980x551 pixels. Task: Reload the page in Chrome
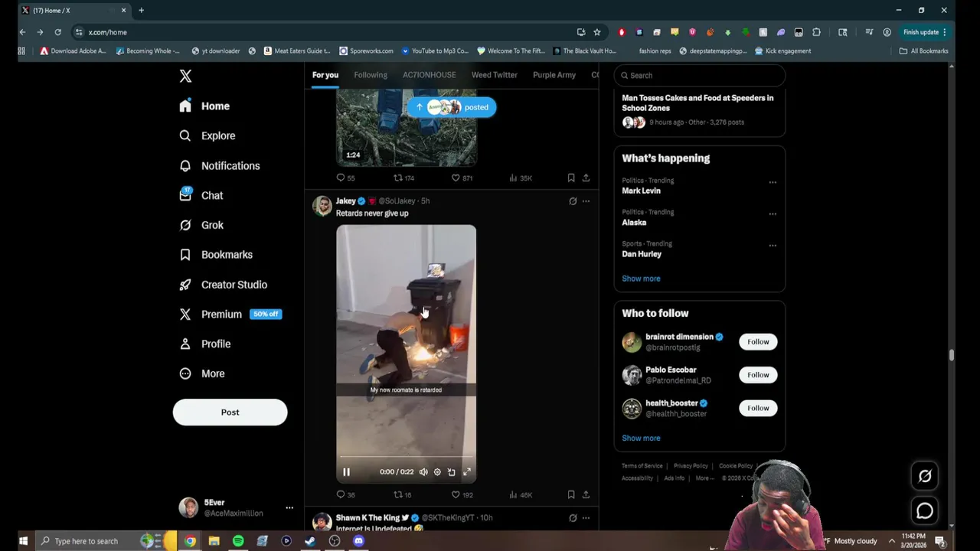point(57,32)
